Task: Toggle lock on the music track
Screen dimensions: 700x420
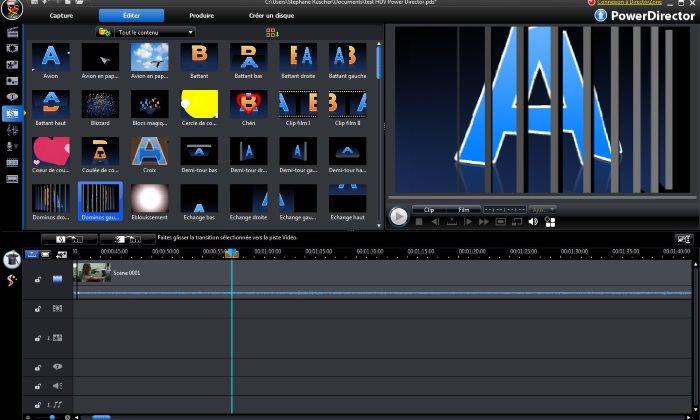Action: pyautogui.click(x=38, y=404)
